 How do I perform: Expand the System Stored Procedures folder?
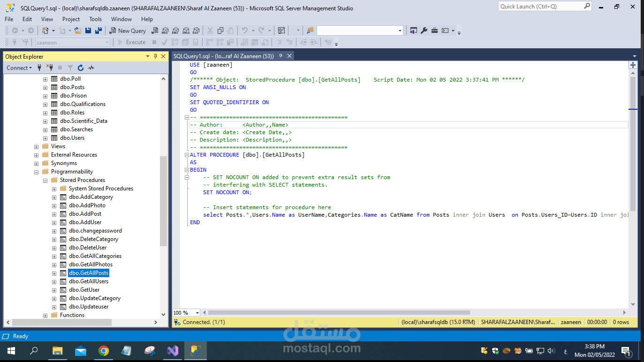54,189
